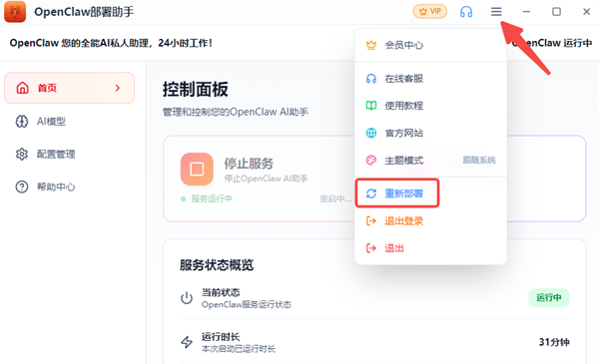Click the 控制面板 heading
The height and width of the screenshot is (364, 599).
click(196, 90)
